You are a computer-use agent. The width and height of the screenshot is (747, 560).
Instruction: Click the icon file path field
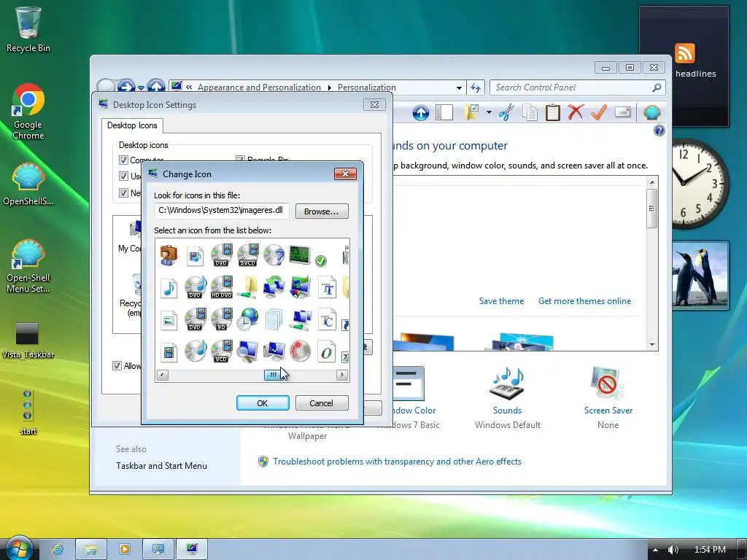pos(222,211)
